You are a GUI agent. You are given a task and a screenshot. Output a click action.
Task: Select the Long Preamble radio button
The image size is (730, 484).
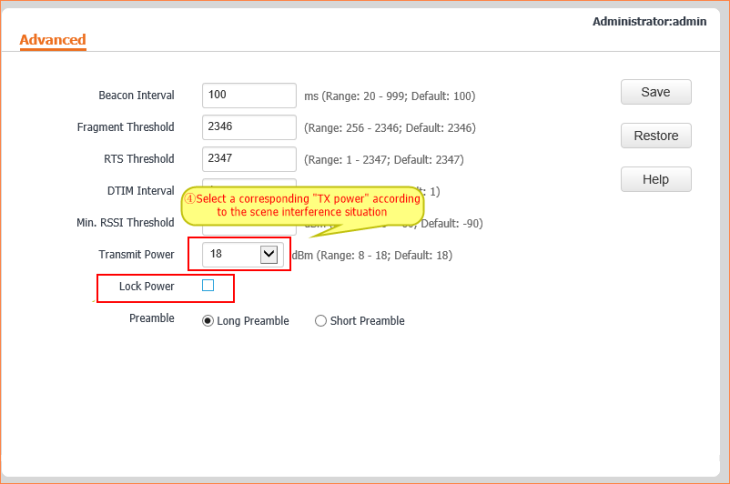click(208, 321)
